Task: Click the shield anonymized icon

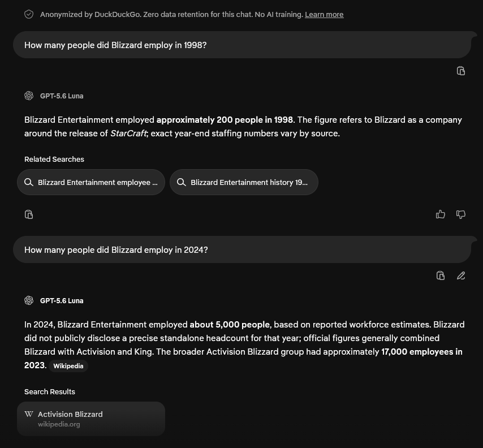Action: (29, 15)
